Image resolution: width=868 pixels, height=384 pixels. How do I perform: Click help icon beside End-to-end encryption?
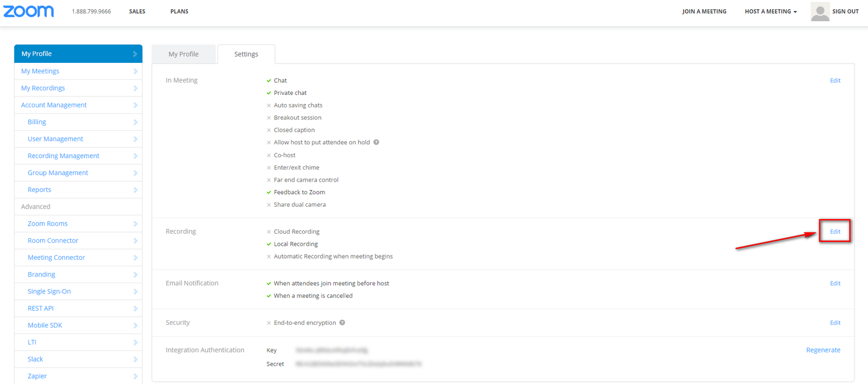[342, 323]
